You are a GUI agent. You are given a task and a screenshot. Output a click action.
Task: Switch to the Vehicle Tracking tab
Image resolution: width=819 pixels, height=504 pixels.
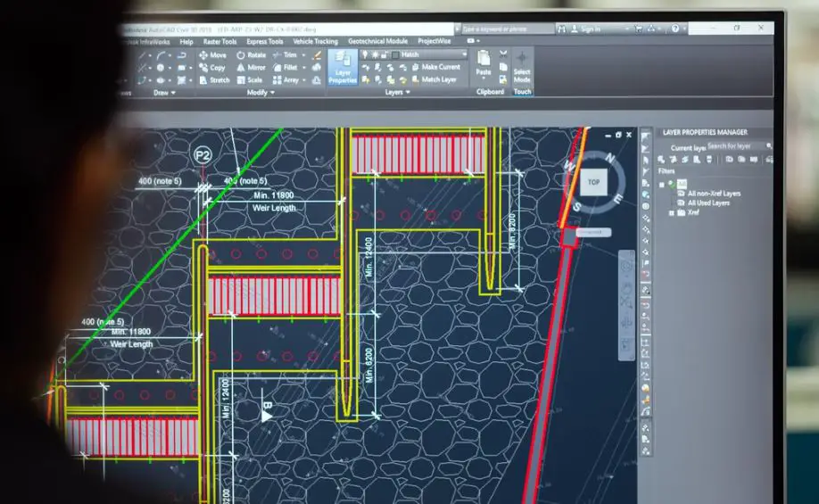point(316,41)
